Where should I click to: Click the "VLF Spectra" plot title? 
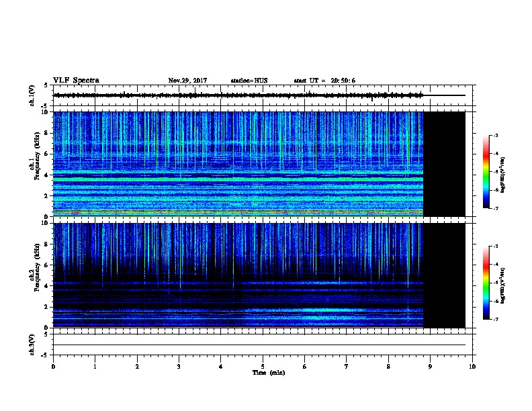pos(76,81)
